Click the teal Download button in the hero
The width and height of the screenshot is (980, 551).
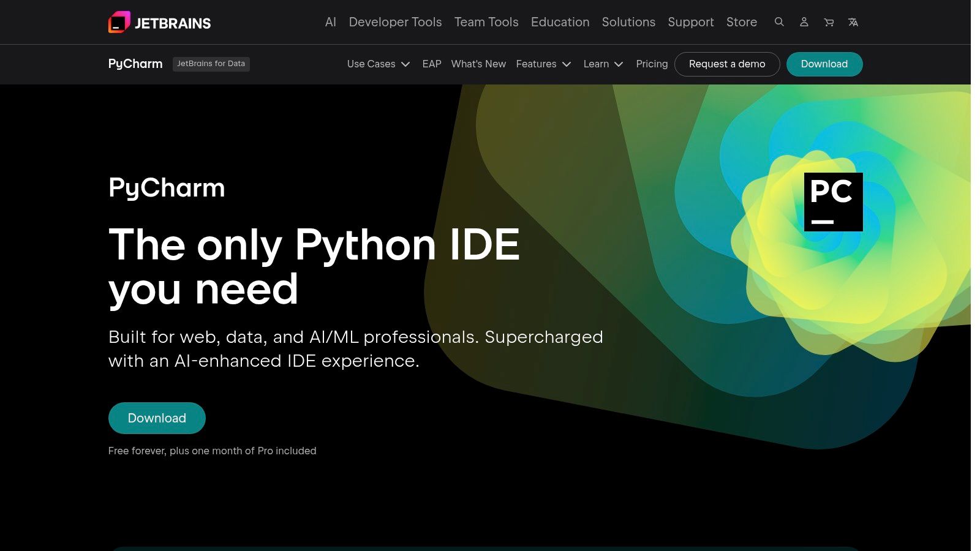coord(157,418)
